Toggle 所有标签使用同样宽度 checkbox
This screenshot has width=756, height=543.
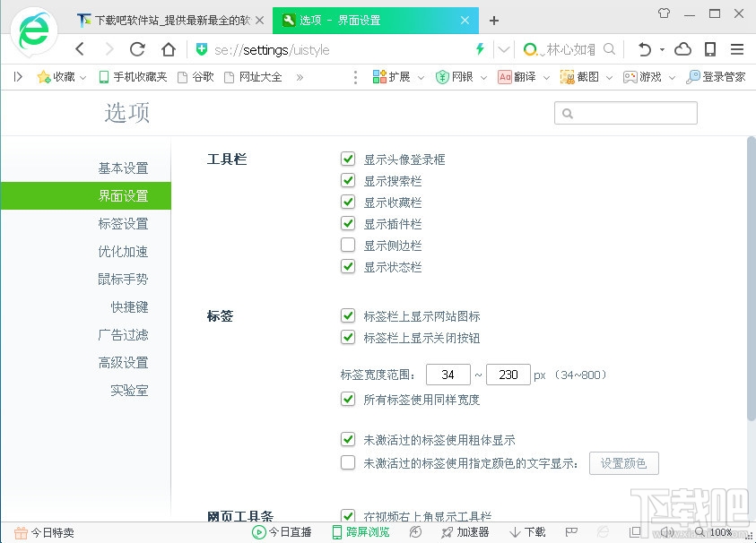348,399
